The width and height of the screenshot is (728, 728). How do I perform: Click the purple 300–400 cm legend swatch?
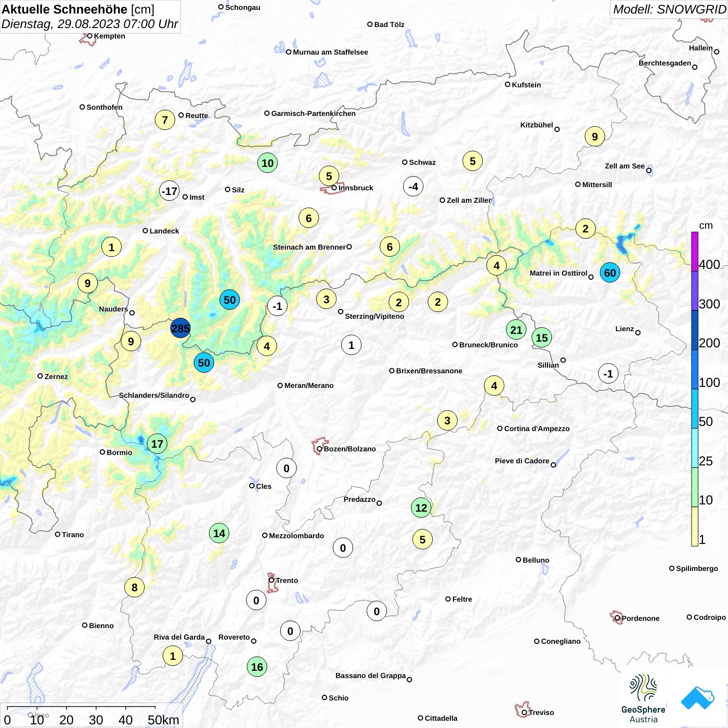point(695,291)
